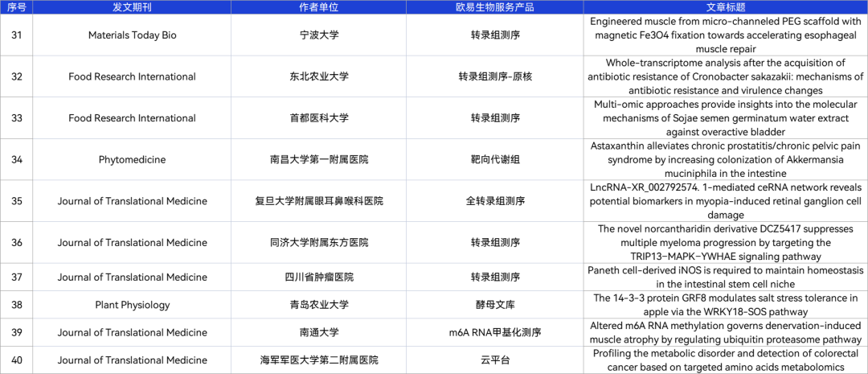Select the 首都医科大学 affiliation cell

[318, 118]
